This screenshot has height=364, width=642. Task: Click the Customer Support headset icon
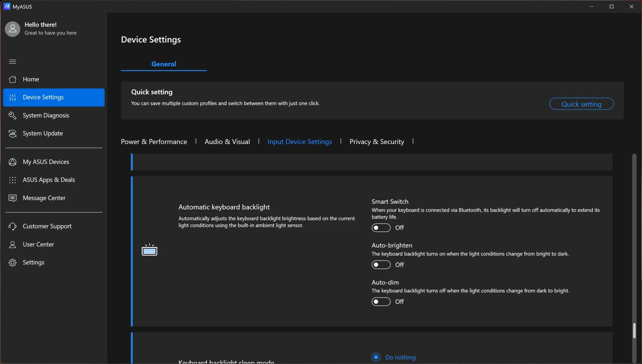click(12, 226)
